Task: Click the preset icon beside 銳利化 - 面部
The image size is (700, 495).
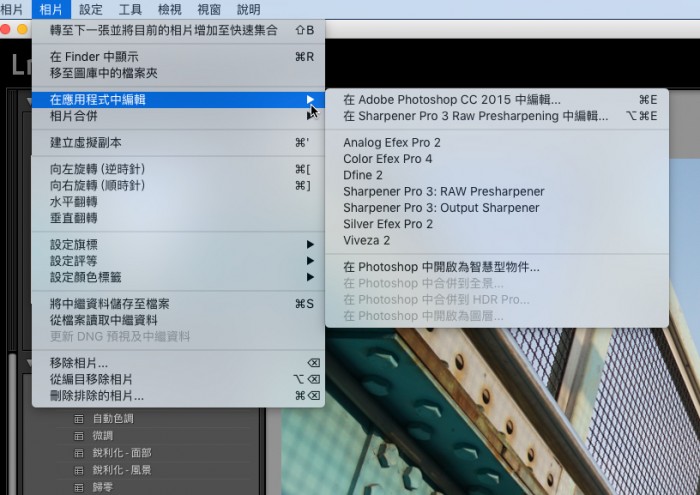Action: (79, 453)
